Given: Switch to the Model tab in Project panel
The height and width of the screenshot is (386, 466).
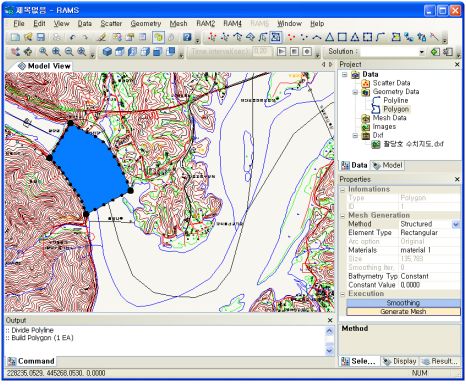Looking at the screenshot, I should pos(387,165).
